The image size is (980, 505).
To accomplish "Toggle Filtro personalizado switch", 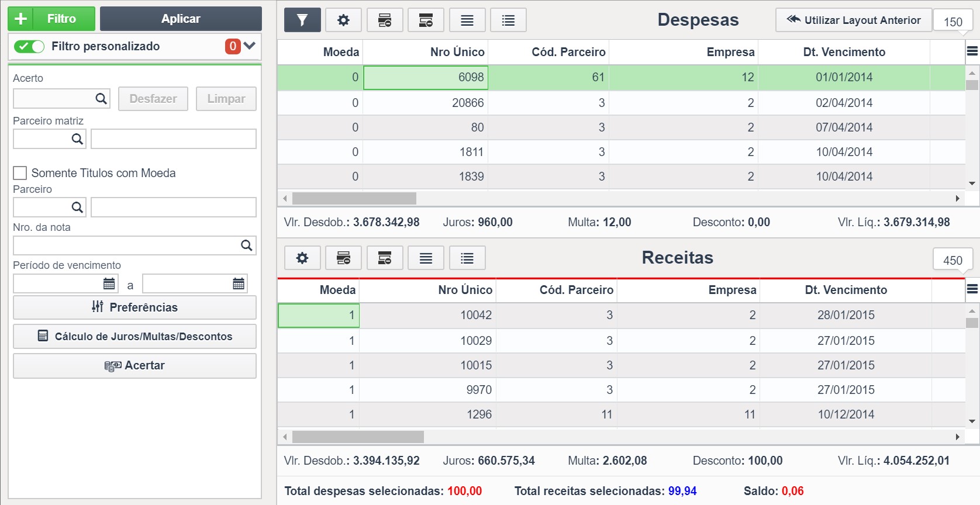I will (x=29, y=46).
